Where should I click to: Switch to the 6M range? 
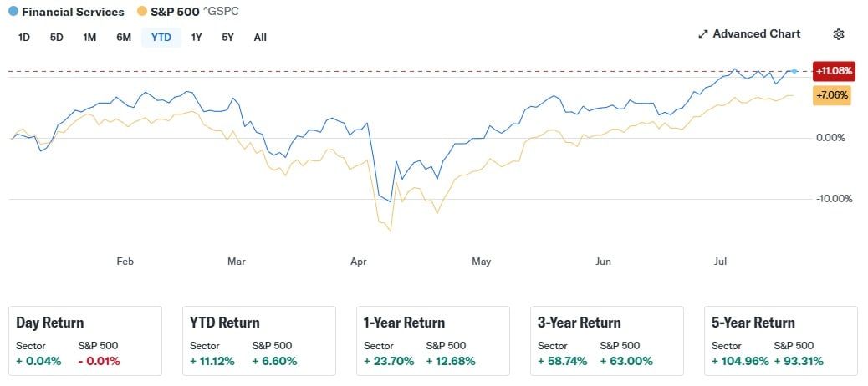124,37
